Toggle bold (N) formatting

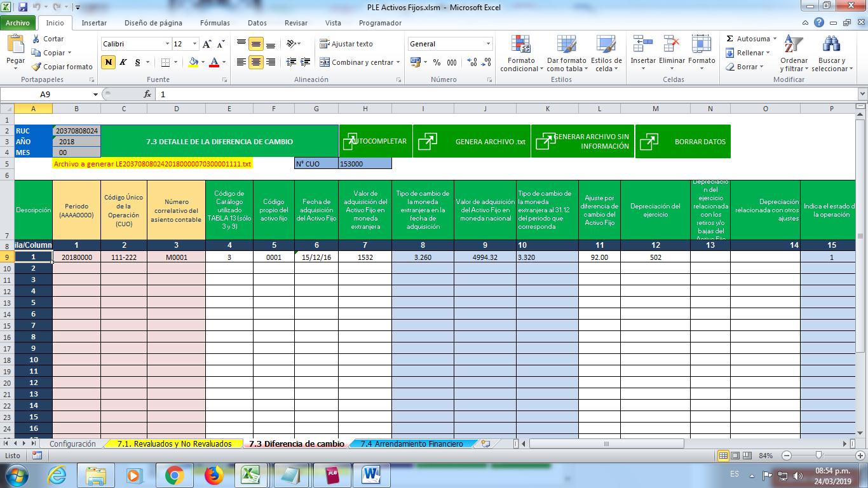pos(109,62)
